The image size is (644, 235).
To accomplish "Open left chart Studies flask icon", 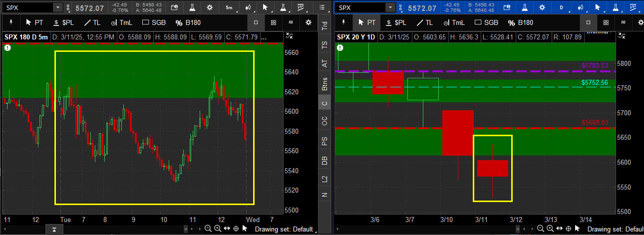I will tap(192, 7).
